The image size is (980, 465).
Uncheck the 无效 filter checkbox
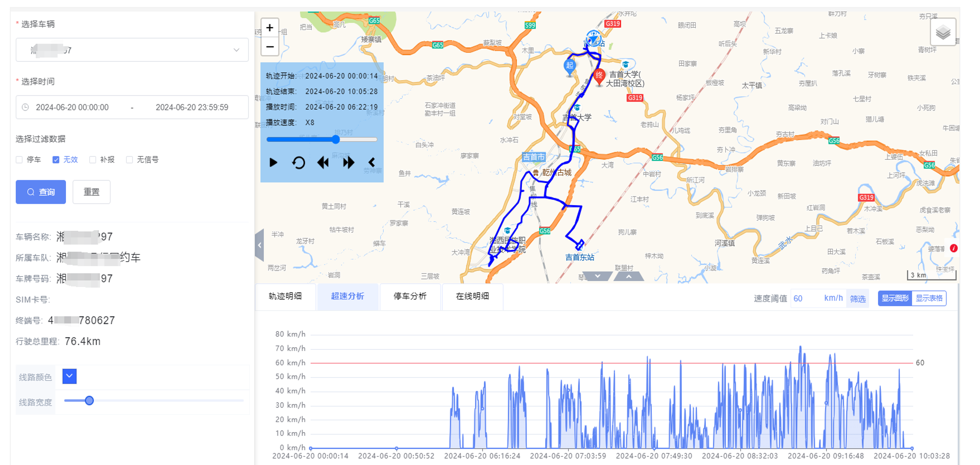click(x=56, y=160)
